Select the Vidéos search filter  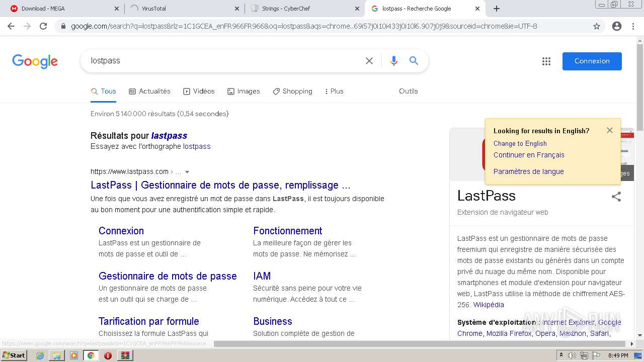[199, 91]
